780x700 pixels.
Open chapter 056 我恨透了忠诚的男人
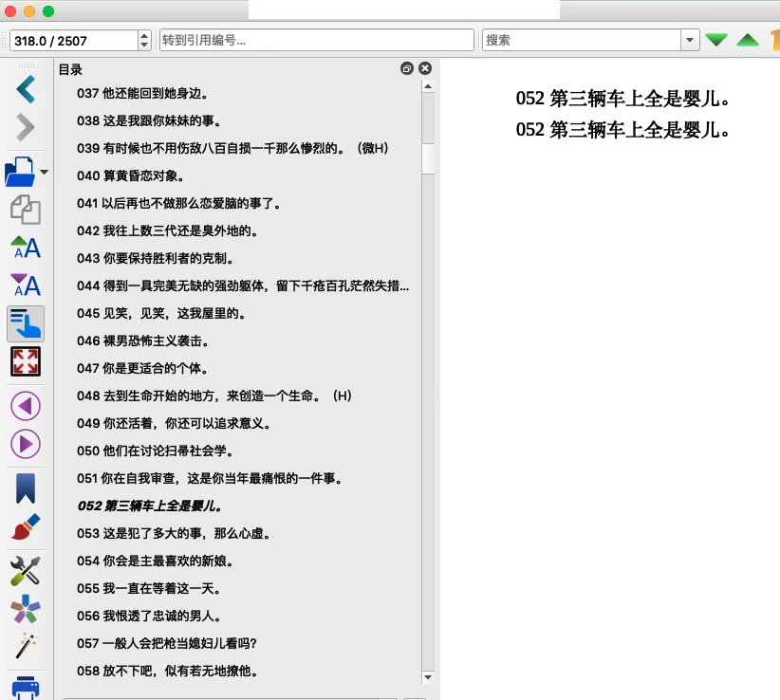[149, 616]
